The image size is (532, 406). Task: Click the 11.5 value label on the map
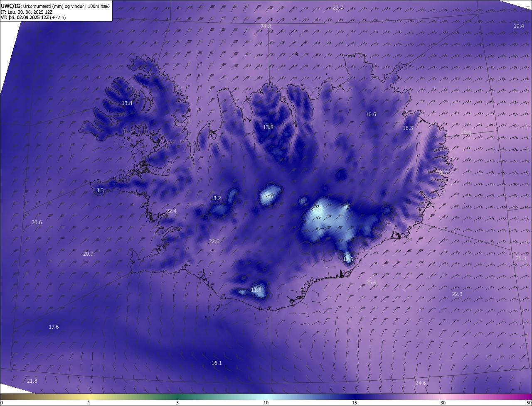[256, 290]
